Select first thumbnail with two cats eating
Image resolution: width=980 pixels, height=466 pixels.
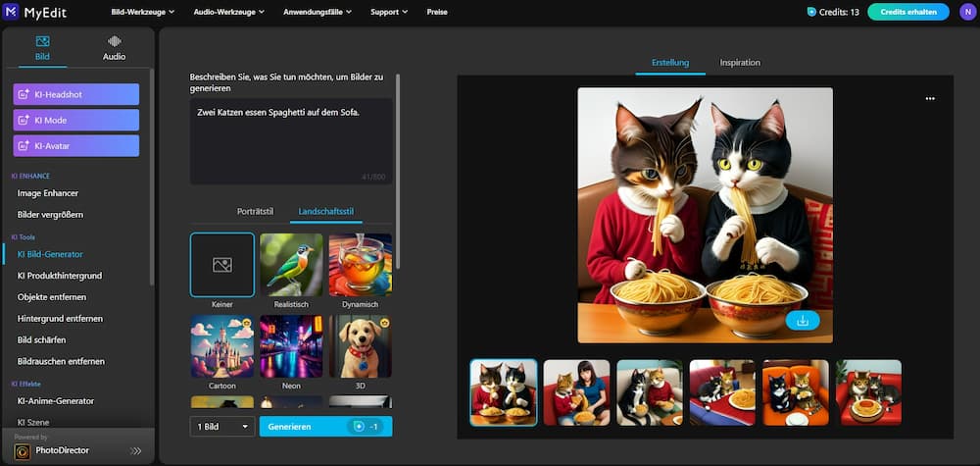(x=503, y=392)
